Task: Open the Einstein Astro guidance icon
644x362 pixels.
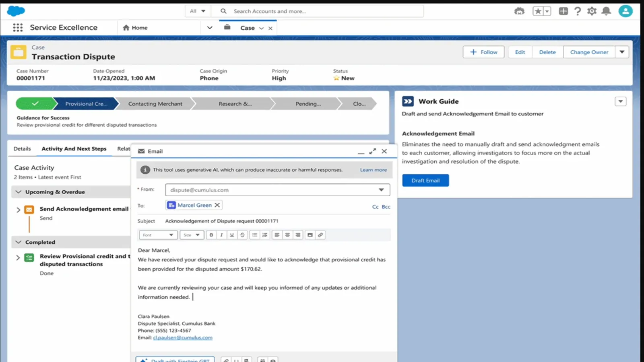Action: point(519,11)
